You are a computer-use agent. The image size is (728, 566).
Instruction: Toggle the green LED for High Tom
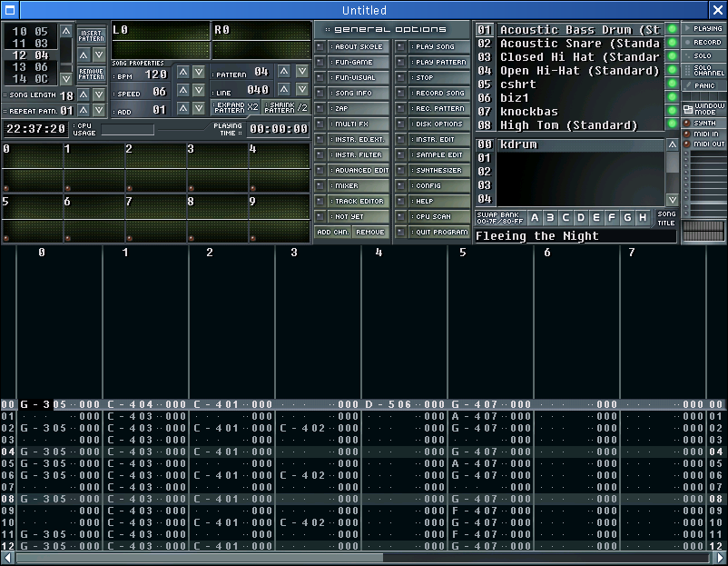click(x=672, y=124)
